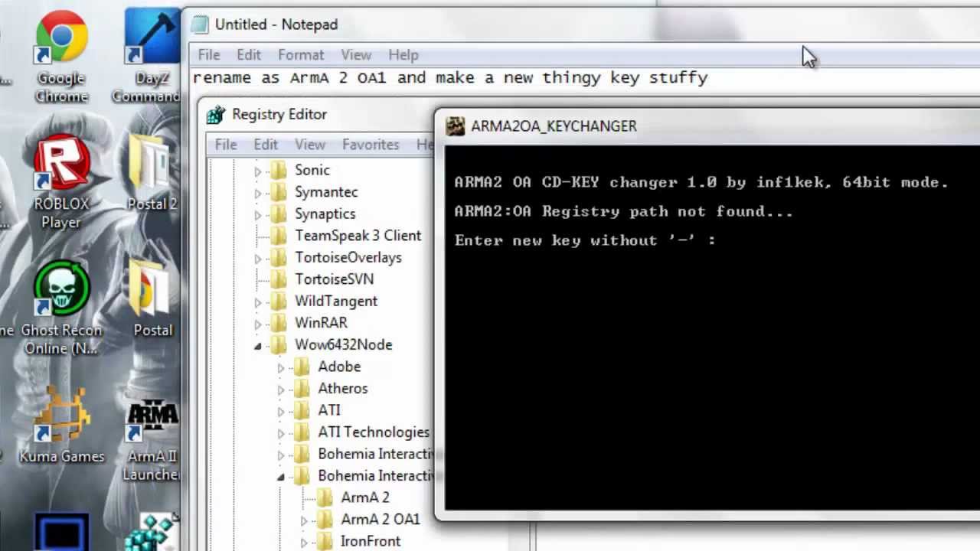980x551 pixels.
Task: Open Registry Editor View menu
Action: (x=310, y=145)
